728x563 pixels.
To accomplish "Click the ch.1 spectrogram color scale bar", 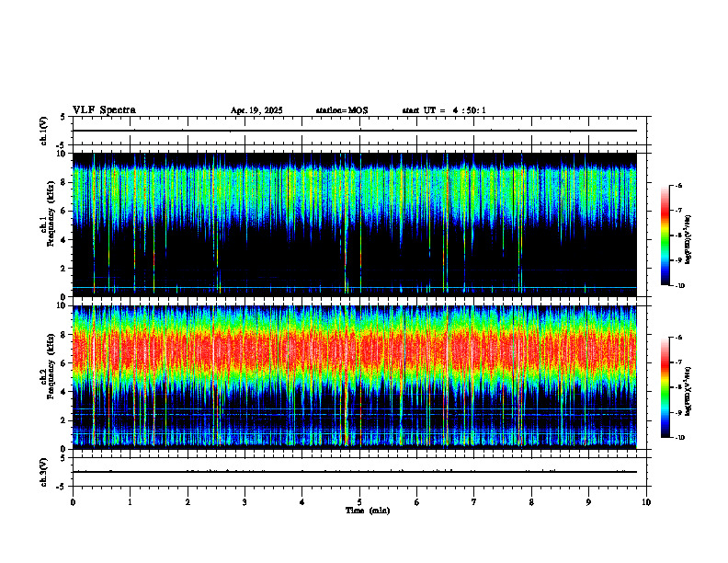I will [x=665, y=236].
